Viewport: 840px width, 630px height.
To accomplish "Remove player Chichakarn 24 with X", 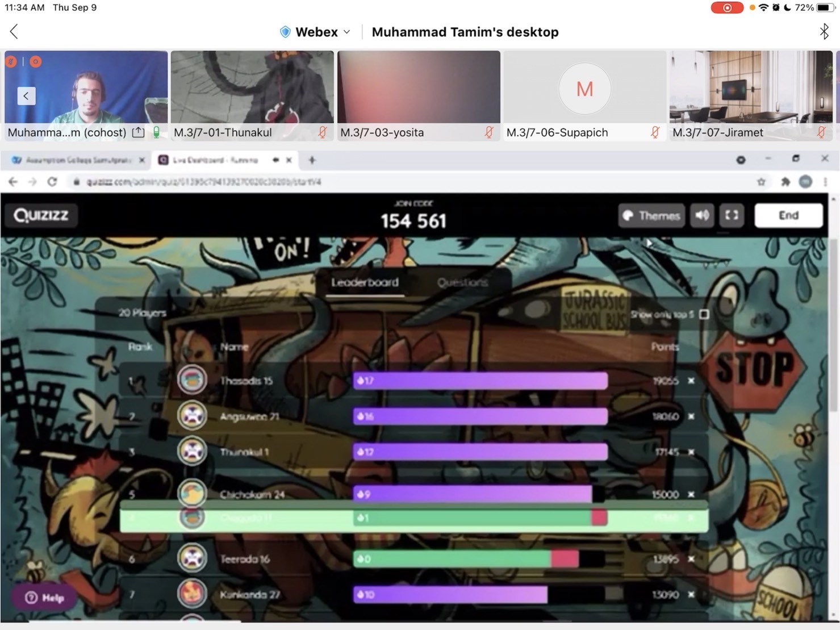I will (x=691, y=494).
